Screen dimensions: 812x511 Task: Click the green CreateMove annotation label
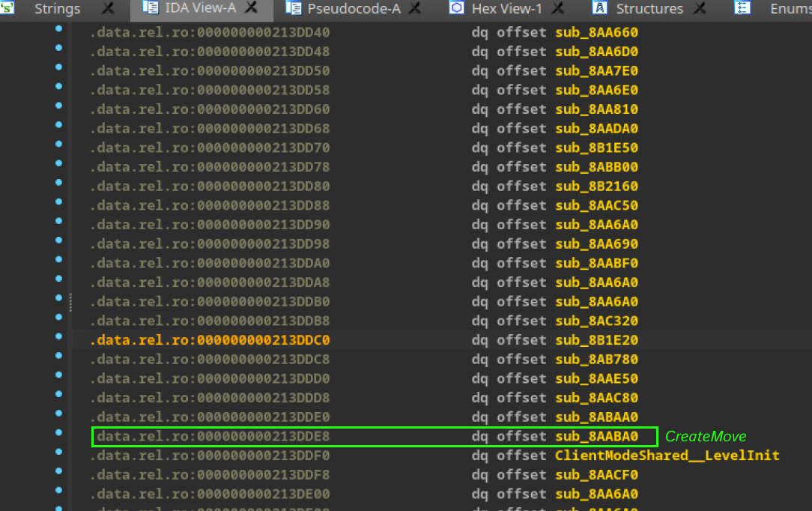[706, 436]
